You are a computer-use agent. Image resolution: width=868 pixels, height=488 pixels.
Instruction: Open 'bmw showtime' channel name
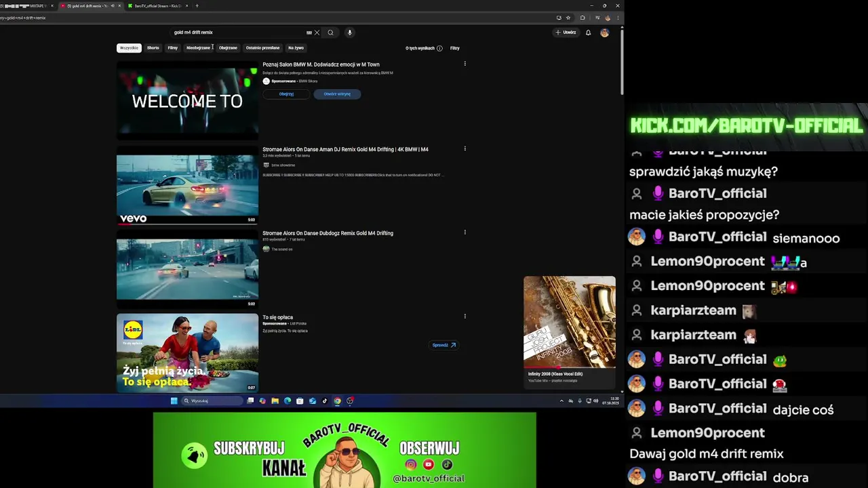(x=283, y=165)
